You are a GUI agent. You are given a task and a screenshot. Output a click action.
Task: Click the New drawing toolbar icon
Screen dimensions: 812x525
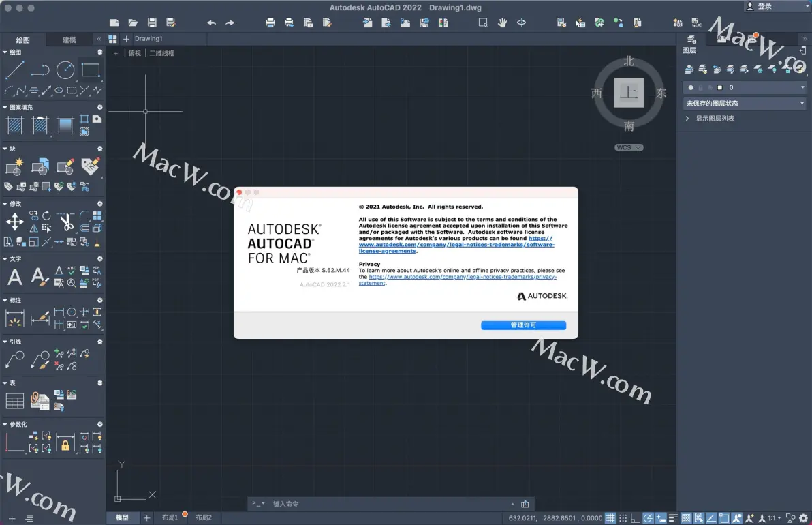[x=114, y=22]
